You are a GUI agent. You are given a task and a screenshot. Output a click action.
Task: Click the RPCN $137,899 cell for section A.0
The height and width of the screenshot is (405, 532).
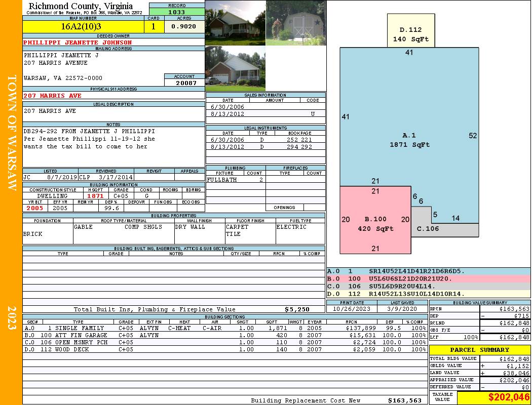[361, 328]
